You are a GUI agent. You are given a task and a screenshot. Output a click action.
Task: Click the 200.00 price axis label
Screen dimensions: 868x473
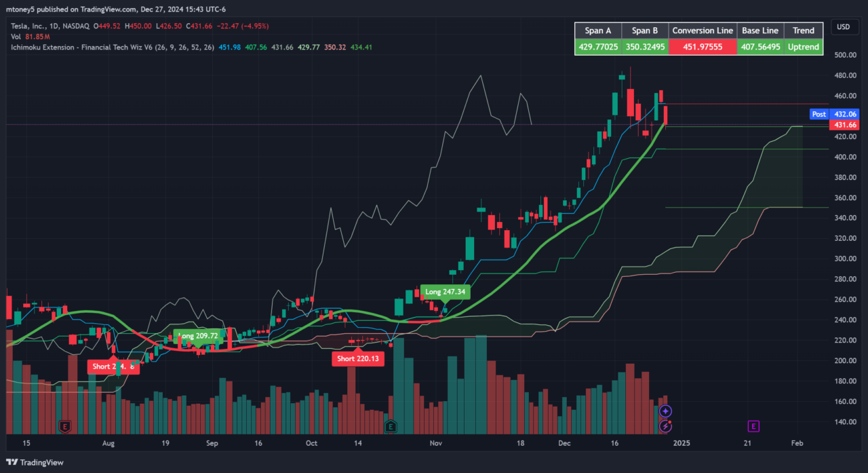[845, 360]
